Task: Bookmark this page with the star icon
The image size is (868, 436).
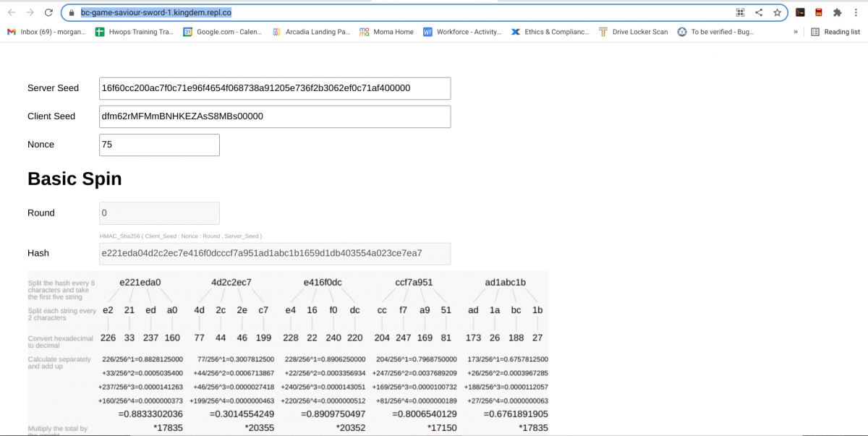Action: (x=777, y=12)
